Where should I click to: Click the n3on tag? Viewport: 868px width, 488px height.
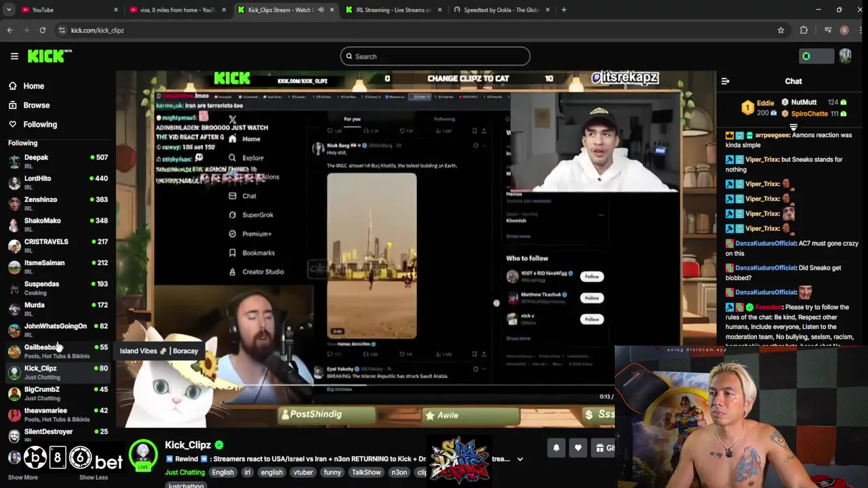coord(399,472)
